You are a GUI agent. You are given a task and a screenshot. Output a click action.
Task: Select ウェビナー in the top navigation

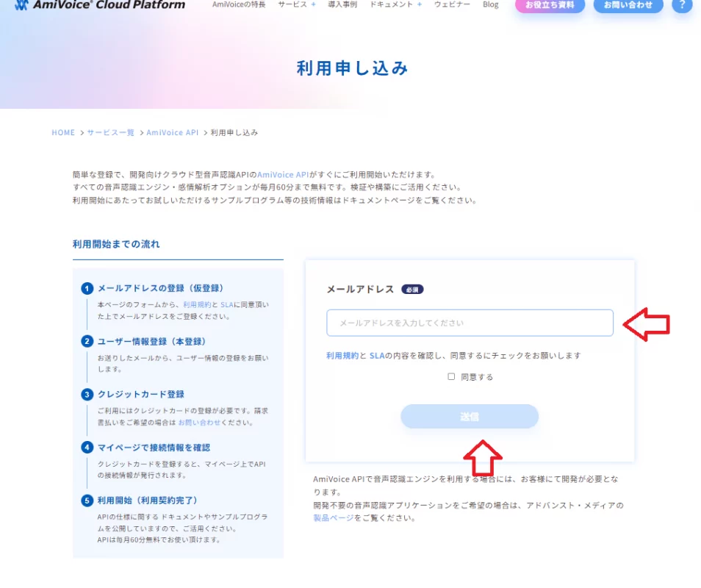point(452,4)
